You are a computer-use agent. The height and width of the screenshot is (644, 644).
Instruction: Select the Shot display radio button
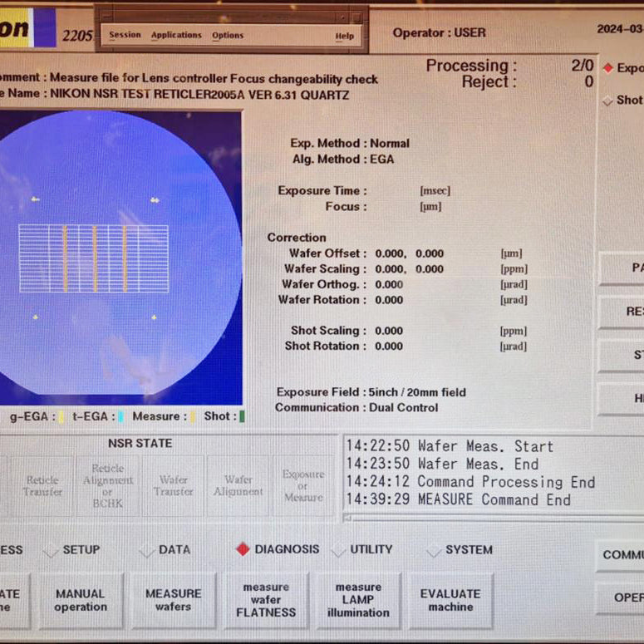[x=608, y=101]
